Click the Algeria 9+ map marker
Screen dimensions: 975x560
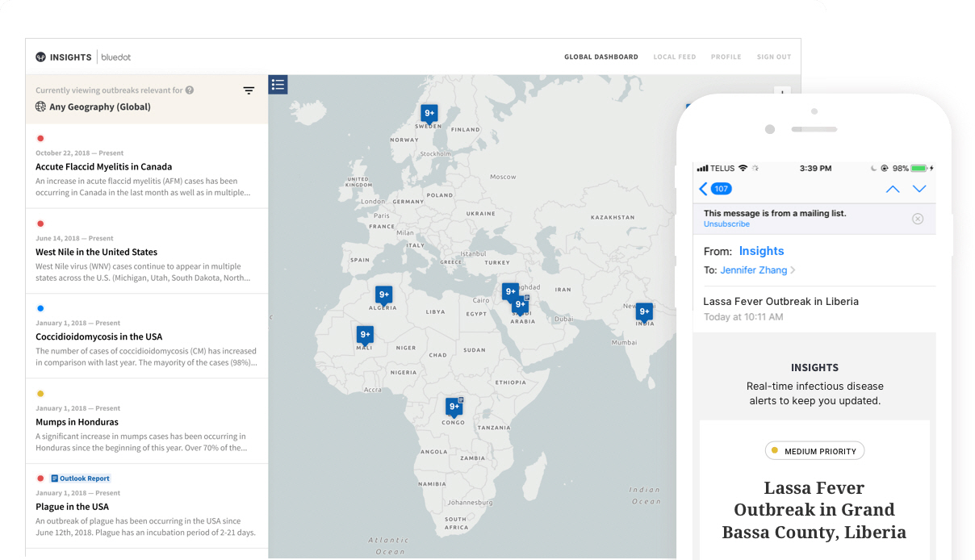pos(384,295)
